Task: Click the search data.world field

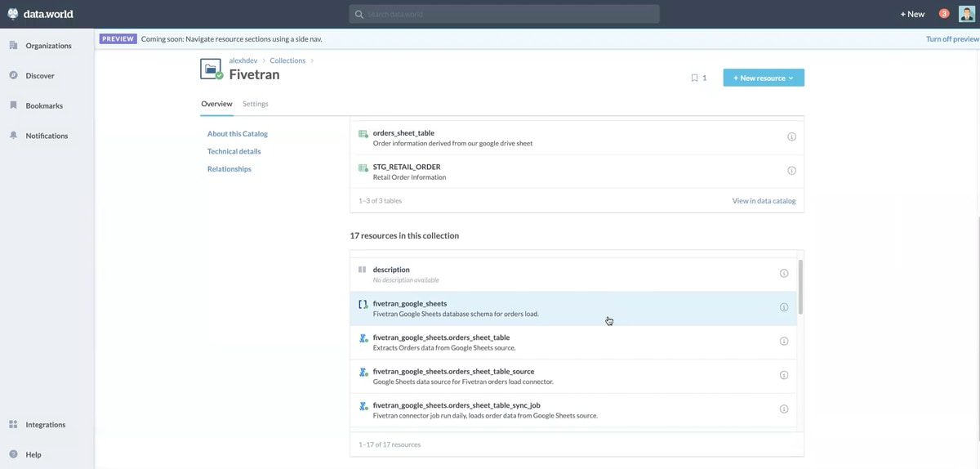Action: tap(504, 14)
